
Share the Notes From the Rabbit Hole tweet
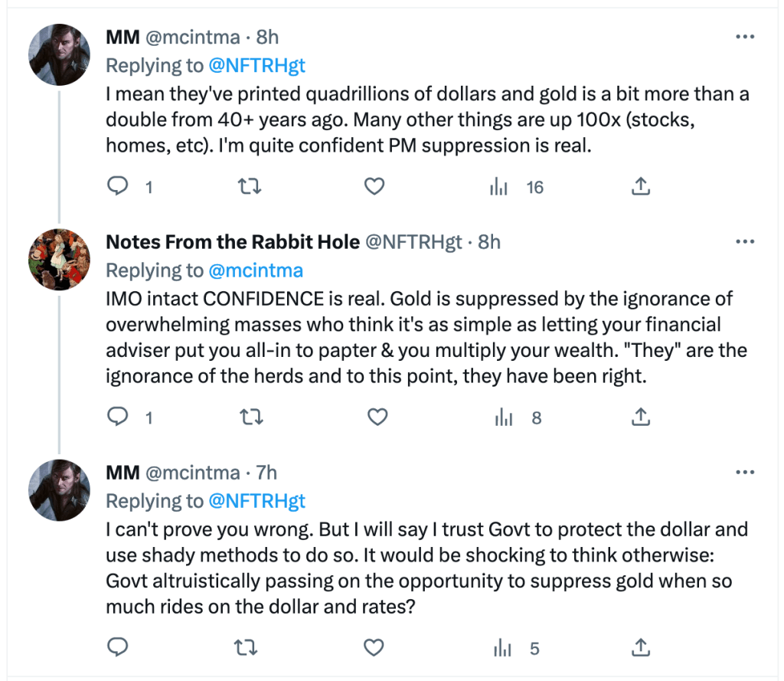pos(641,417)
